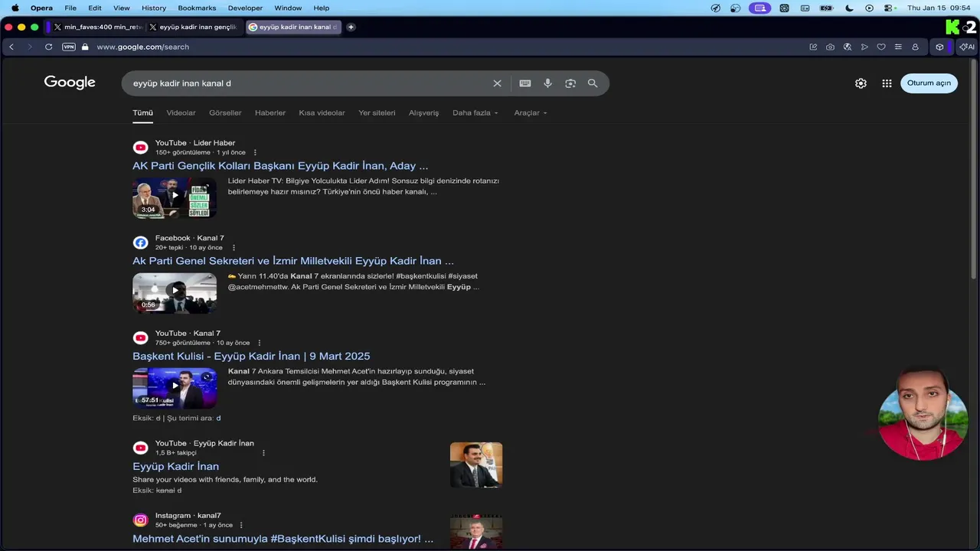Click the www.google.com/search address bar
The image size is (980, 551).
coord(142,47)
